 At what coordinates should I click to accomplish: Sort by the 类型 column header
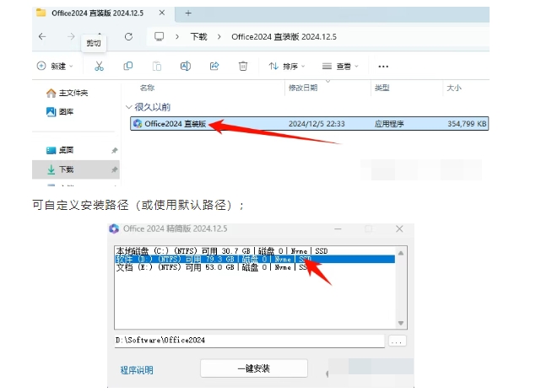click(382, 88)
